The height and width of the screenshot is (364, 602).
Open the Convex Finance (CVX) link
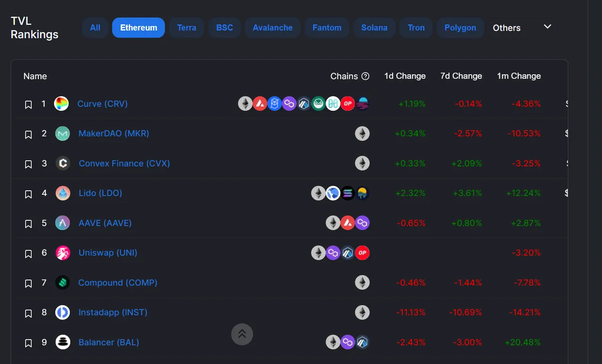124,163
